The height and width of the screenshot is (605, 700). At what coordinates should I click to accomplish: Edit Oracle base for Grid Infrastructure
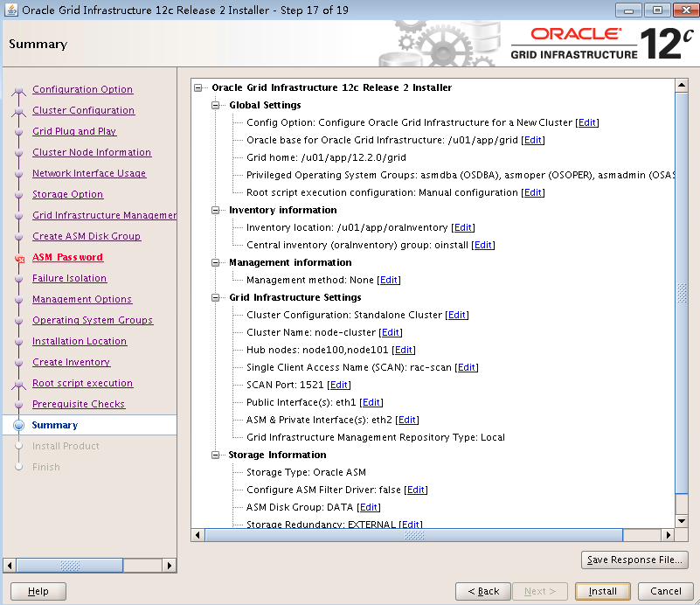coord(533,140)
